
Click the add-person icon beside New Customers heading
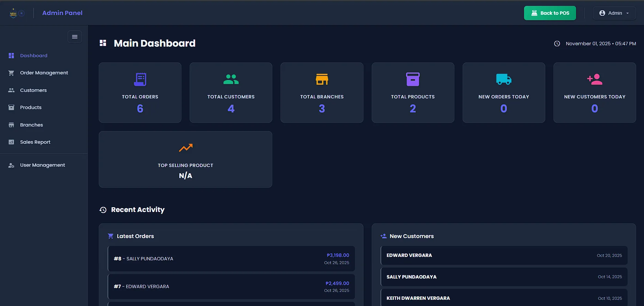pos(383,236)
